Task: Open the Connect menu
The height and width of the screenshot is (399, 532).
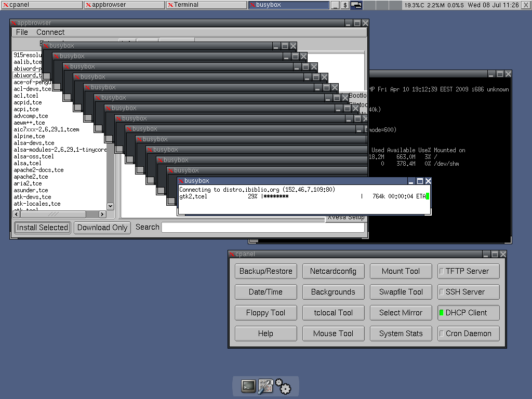Action: tap(50, 32)
